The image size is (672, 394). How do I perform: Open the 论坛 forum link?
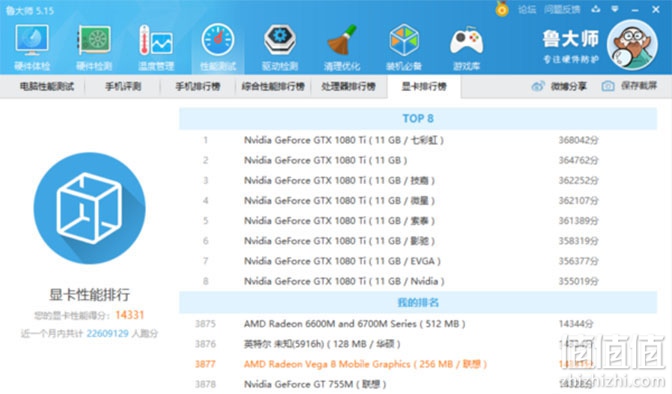click(527, 9)
